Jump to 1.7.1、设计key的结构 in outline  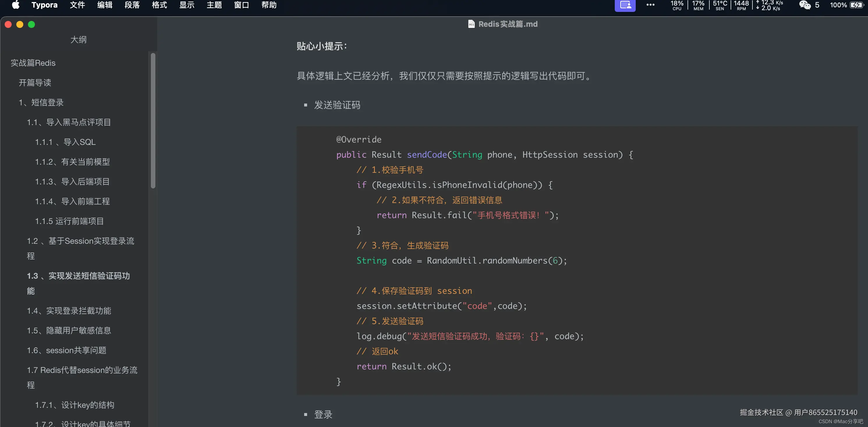[x=75, y=405]
